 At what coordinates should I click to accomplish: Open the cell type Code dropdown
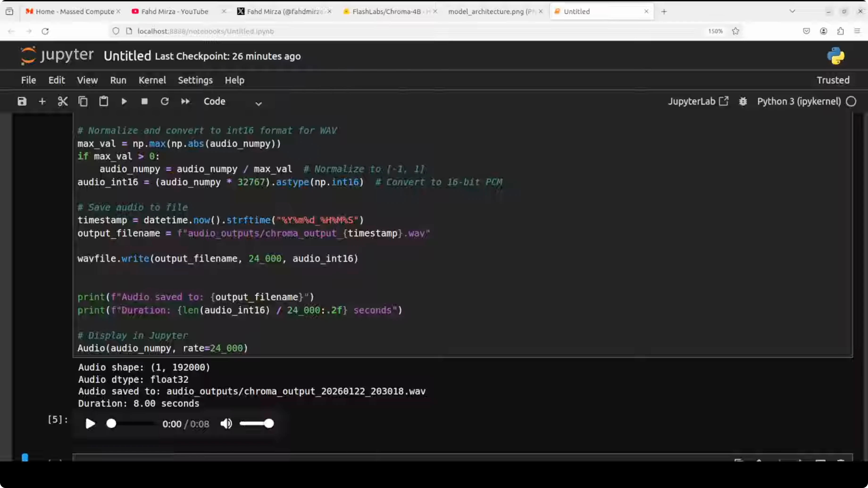[233, 102]
